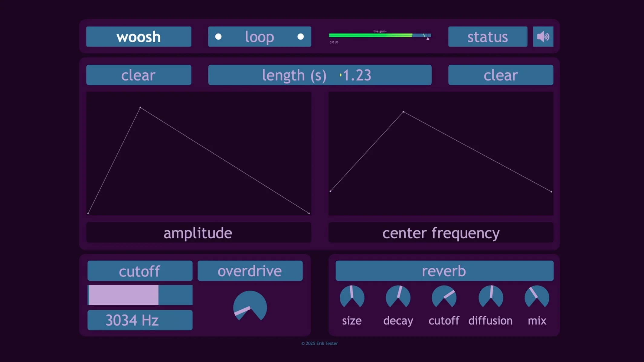
Task: Click the live.gain slider triangle handle
Action: (x=428, y=38)
